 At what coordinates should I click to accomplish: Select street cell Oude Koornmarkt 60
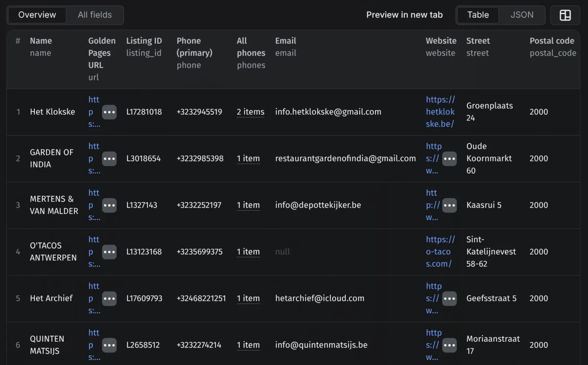489,159
